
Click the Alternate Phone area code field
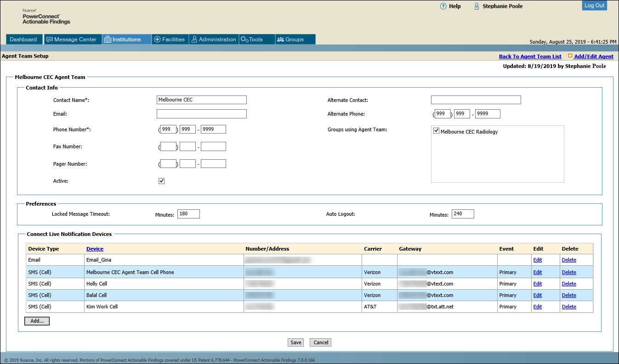pos(443,114)
